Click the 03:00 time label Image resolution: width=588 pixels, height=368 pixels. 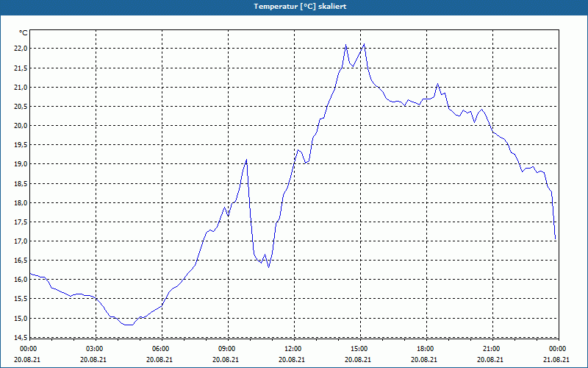point(94,349)
